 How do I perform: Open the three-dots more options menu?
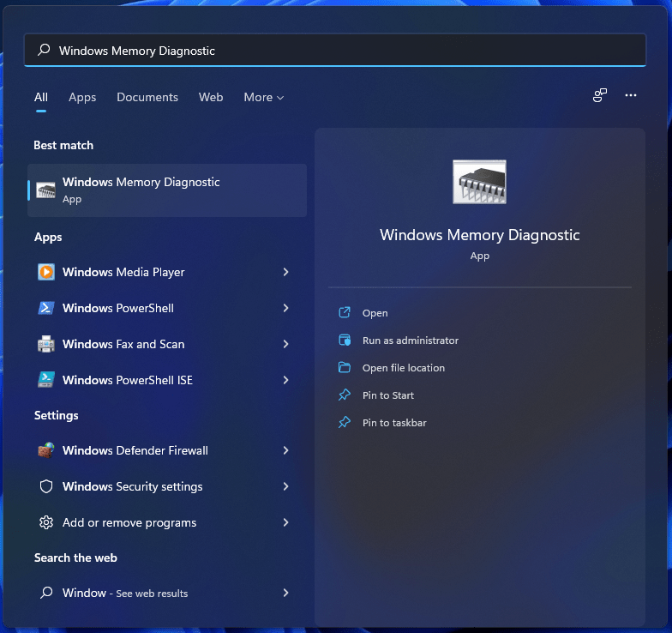click(631, 96)
